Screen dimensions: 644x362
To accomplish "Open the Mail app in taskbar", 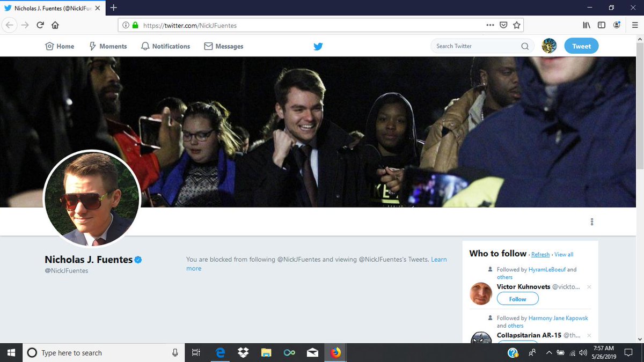I will (312, 352).
